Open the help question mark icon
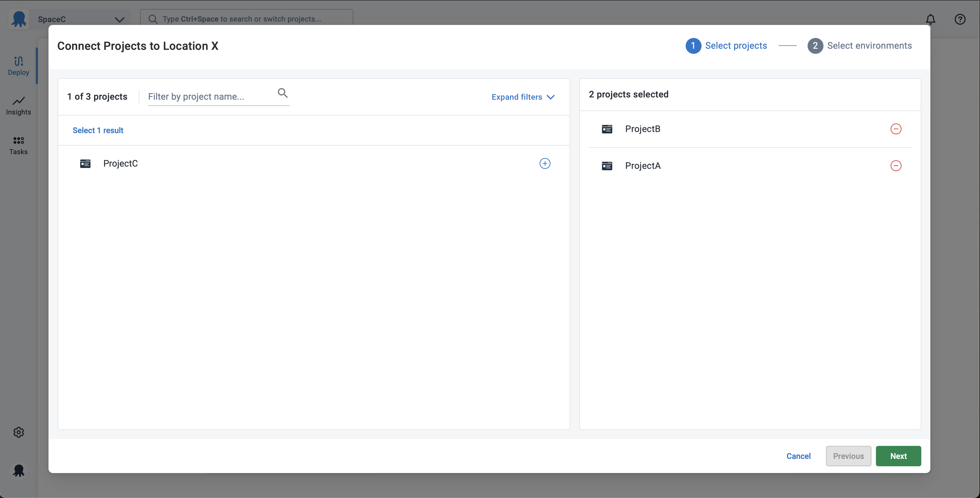The image size is (980, 498). coord(960,19)
